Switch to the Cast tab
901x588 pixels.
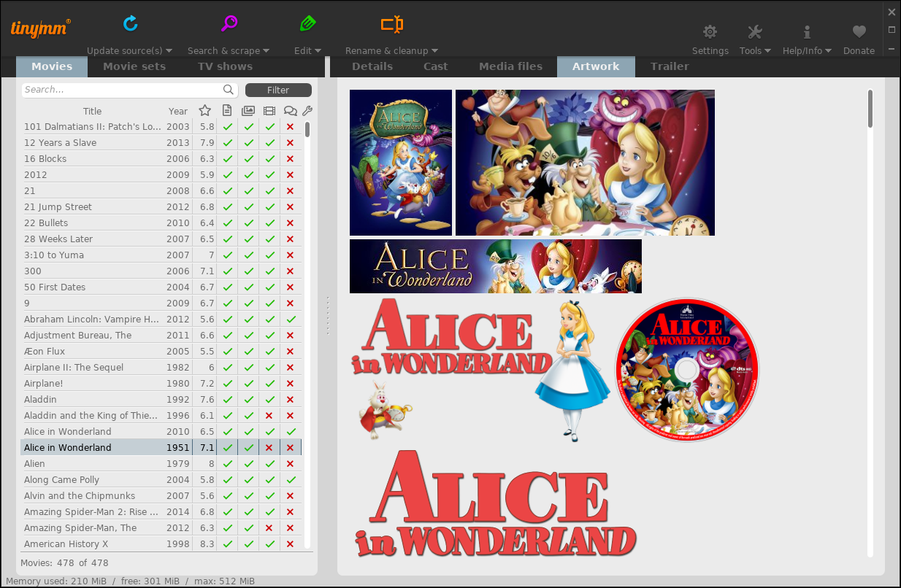pyautogui.click(x=436, y=66)
